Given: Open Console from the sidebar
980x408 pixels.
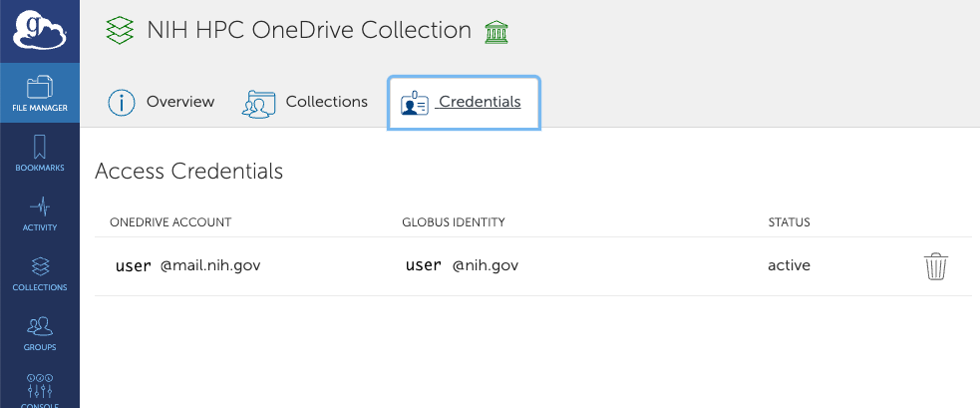Looking at the screenshot, I should (x=40, y=390).
